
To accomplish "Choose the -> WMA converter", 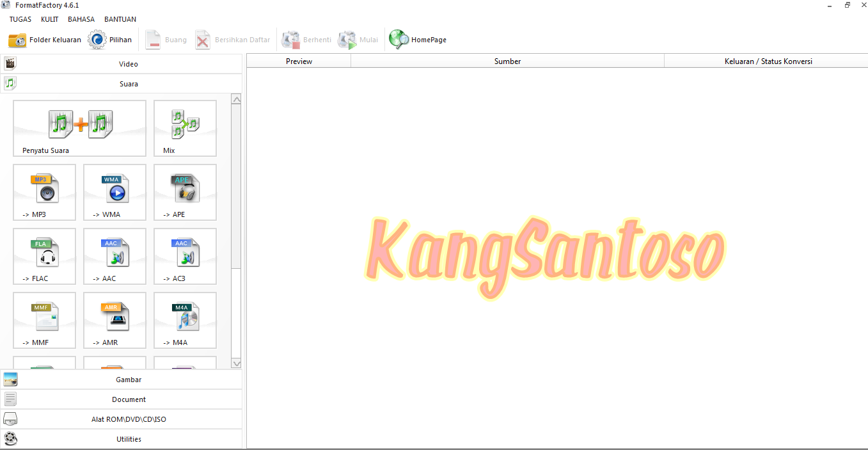I will pyautogui.click(x=114, y=192).
